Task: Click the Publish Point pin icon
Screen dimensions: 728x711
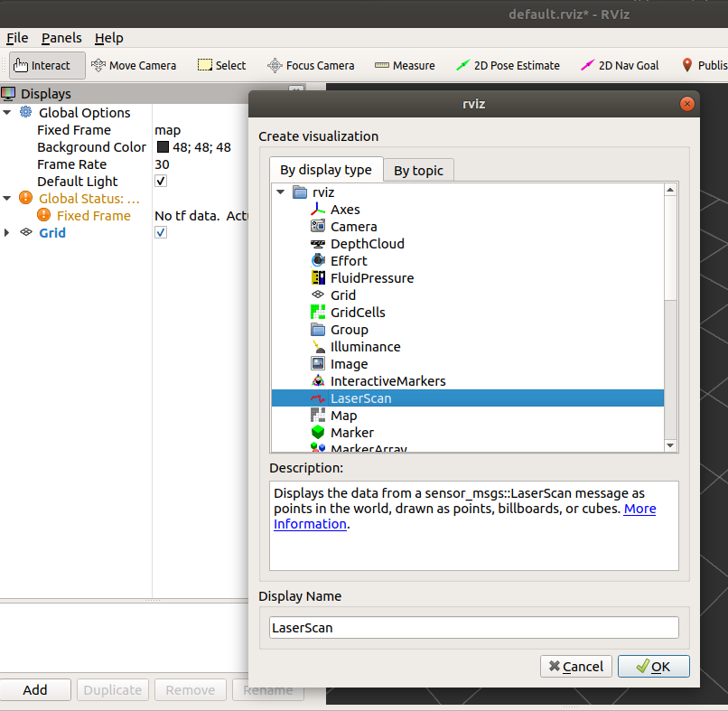Action: click(x=687, y=65)
